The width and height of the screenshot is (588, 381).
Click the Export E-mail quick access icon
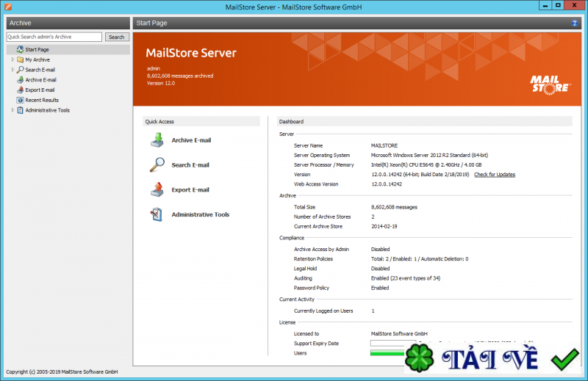pyautogui.click(x=157, y=190)
